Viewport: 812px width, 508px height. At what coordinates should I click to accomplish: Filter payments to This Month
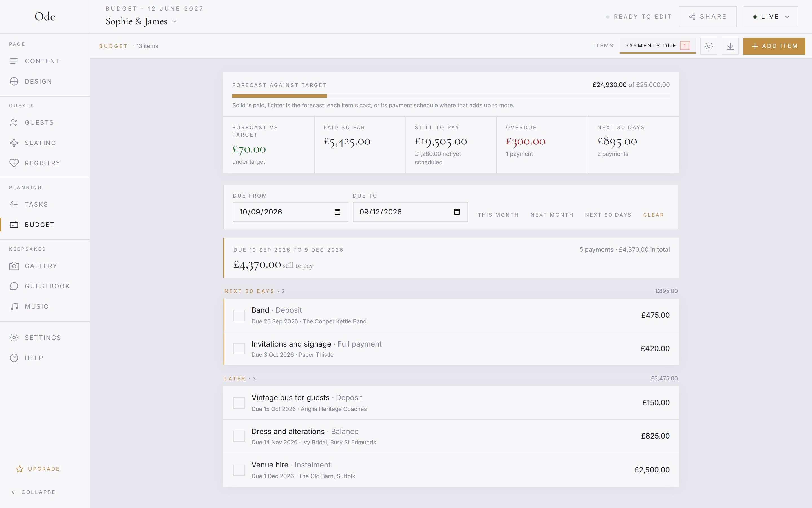[x=498, y=215]
